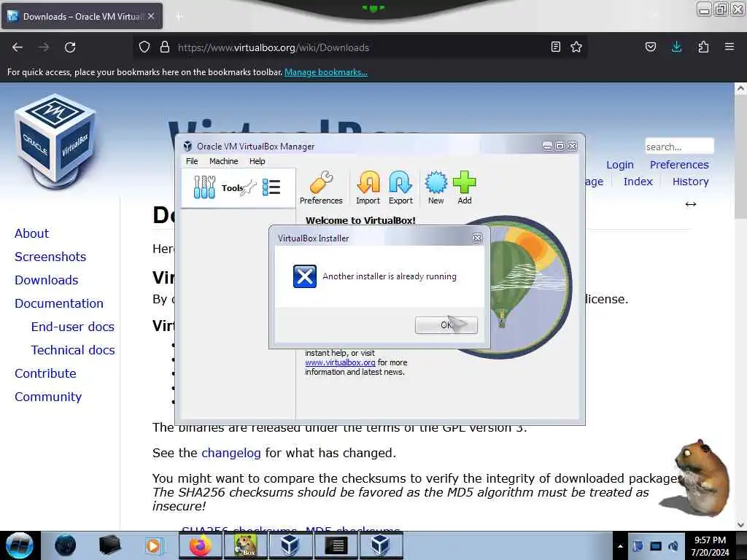This screenshot has width=747, height=560.
Task: Open the Windows Start button
Action: [x=20, y=545]
